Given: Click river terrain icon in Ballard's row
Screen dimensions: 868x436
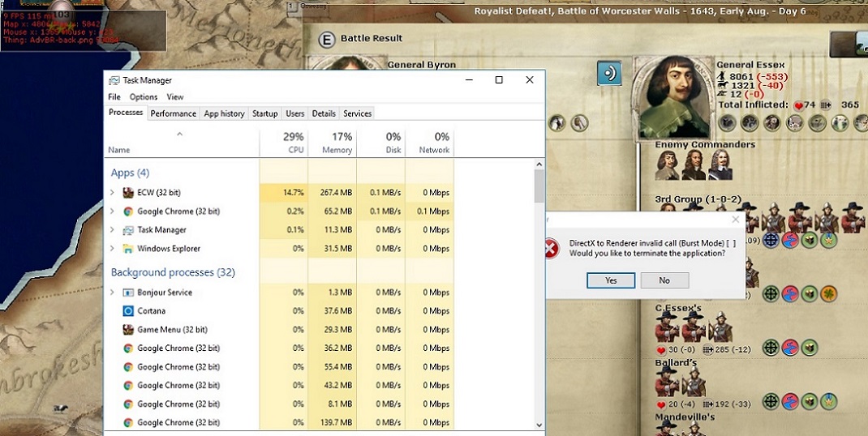Looking at the screenshot, I should tap(790, 401).
